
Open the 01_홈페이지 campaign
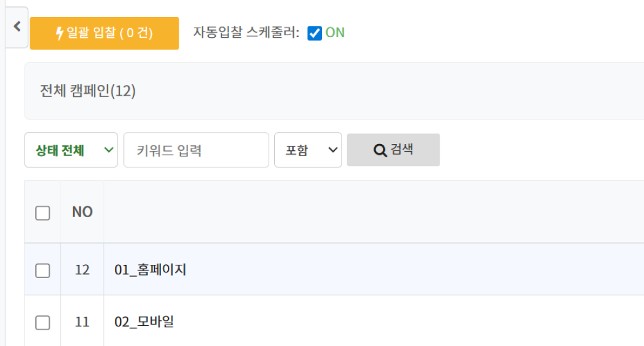tap(150, 271)
